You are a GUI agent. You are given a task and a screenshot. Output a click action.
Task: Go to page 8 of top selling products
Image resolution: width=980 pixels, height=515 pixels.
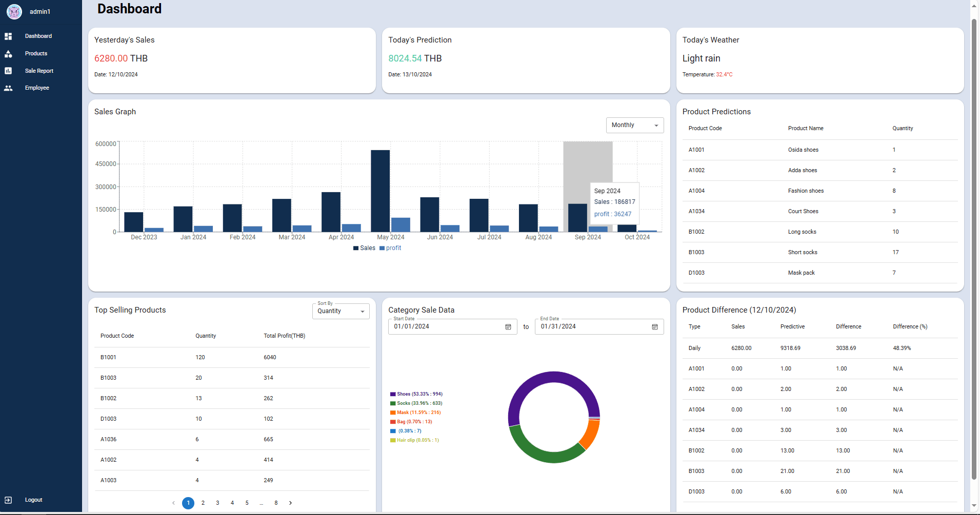276,503
